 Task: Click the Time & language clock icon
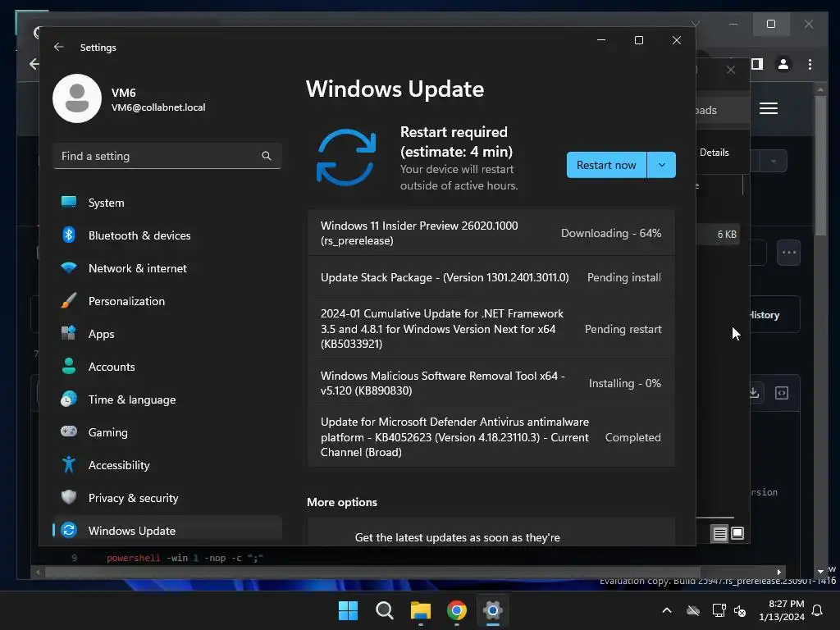[69, 399]
